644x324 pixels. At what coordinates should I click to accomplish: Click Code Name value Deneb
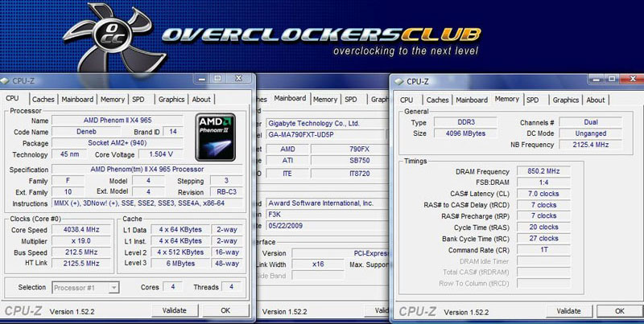pos(86,132)
